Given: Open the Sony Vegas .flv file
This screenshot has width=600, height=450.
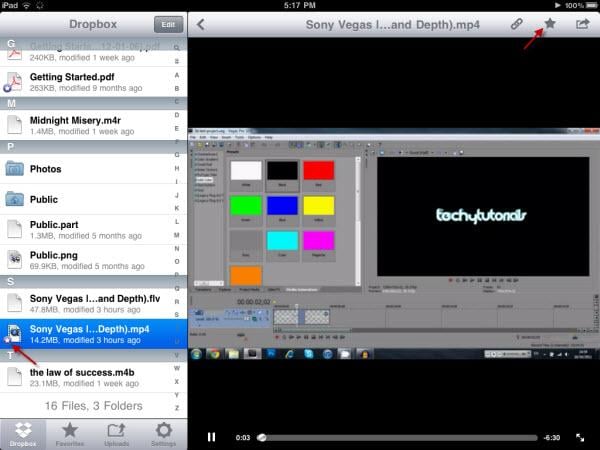Looking at the screenshot, I should pyautogui.click(x=93, y=303).
